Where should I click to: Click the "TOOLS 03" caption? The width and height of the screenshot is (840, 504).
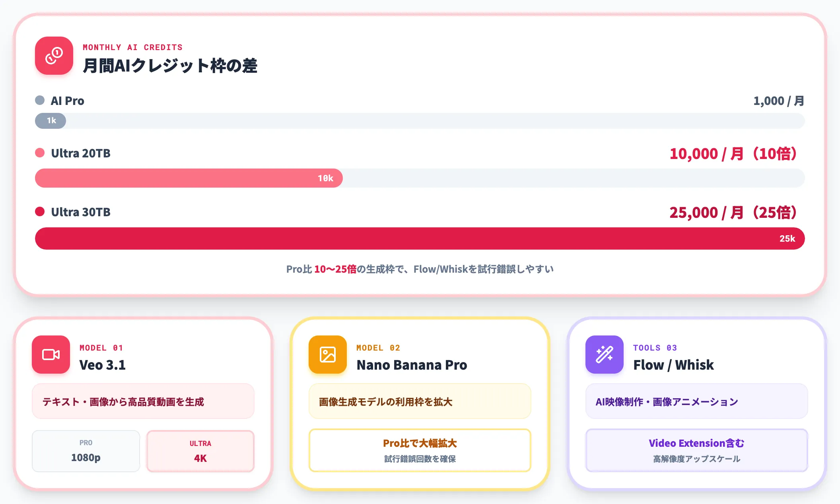point(655,348)
